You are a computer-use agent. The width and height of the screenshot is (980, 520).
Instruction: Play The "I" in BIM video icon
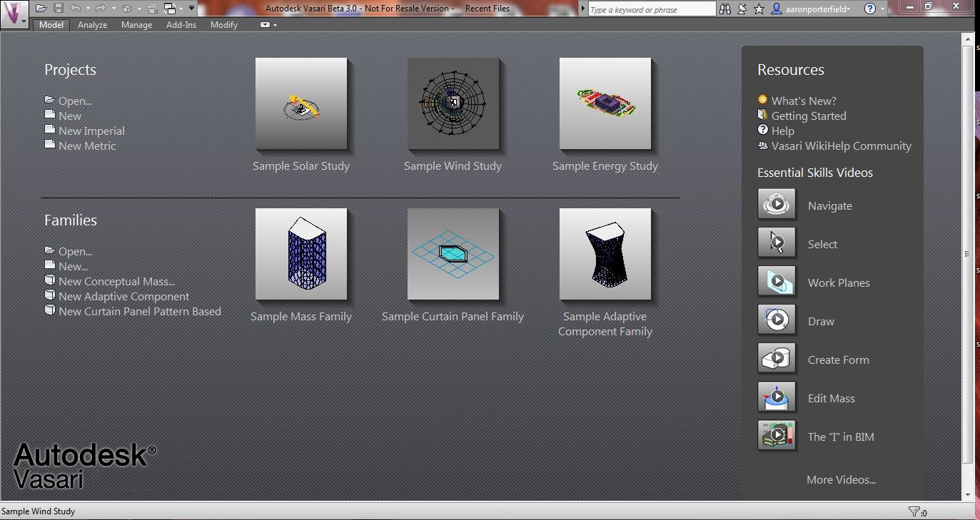pyautogui.click(x=777, y=436)
